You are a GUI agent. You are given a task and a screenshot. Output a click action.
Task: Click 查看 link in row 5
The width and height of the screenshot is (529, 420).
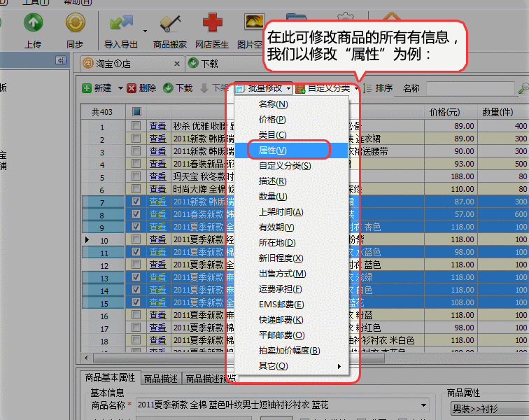click(157, 176)
